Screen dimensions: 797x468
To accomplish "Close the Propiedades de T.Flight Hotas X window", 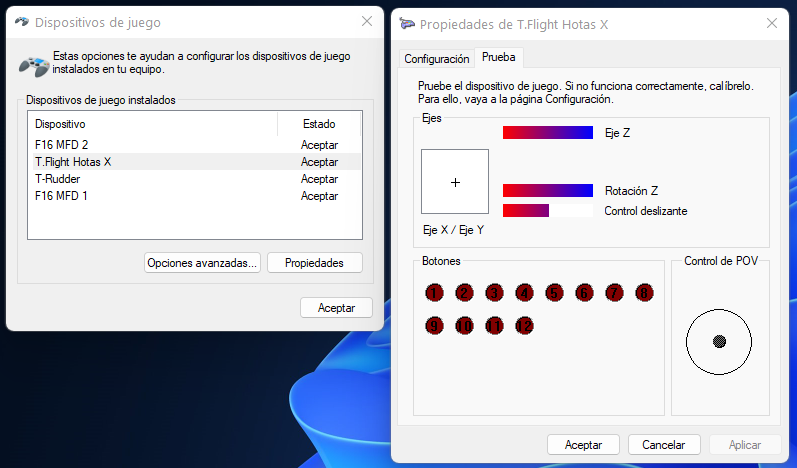I will point(772,23).
